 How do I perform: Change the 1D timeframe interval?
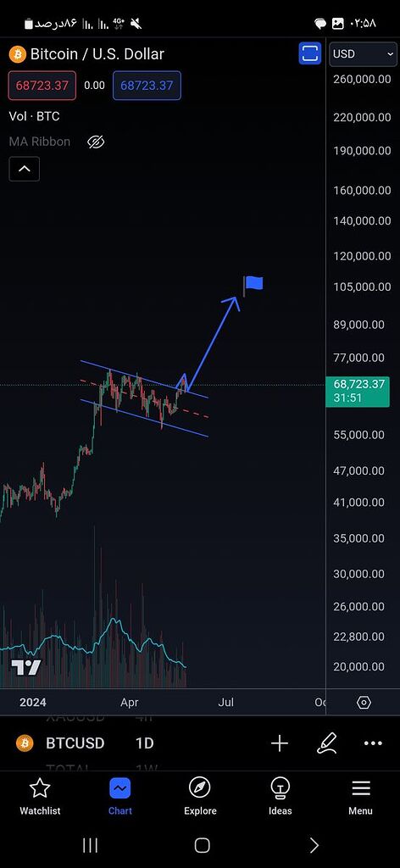144,743
